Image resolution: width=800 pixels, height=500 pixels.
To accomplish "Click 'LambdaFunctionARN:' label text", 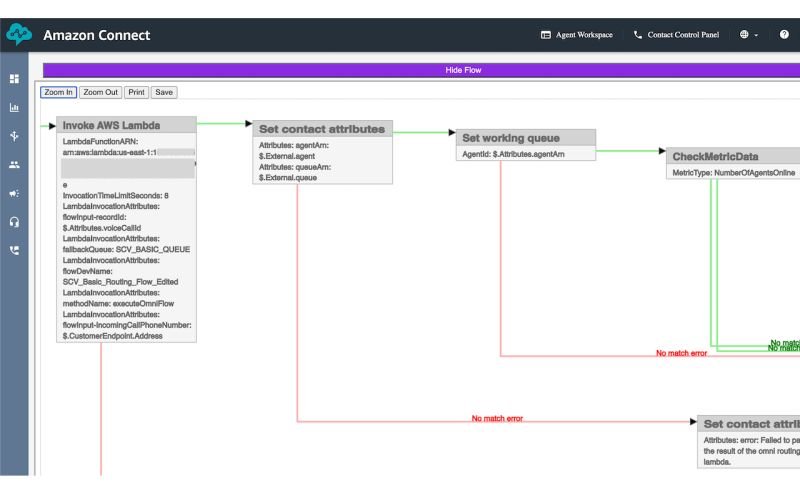I will click(x=100, y=141).
